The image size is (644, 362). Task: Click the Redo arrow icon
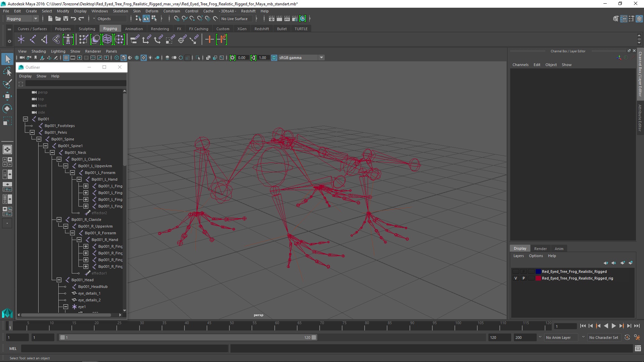(81, 19)
